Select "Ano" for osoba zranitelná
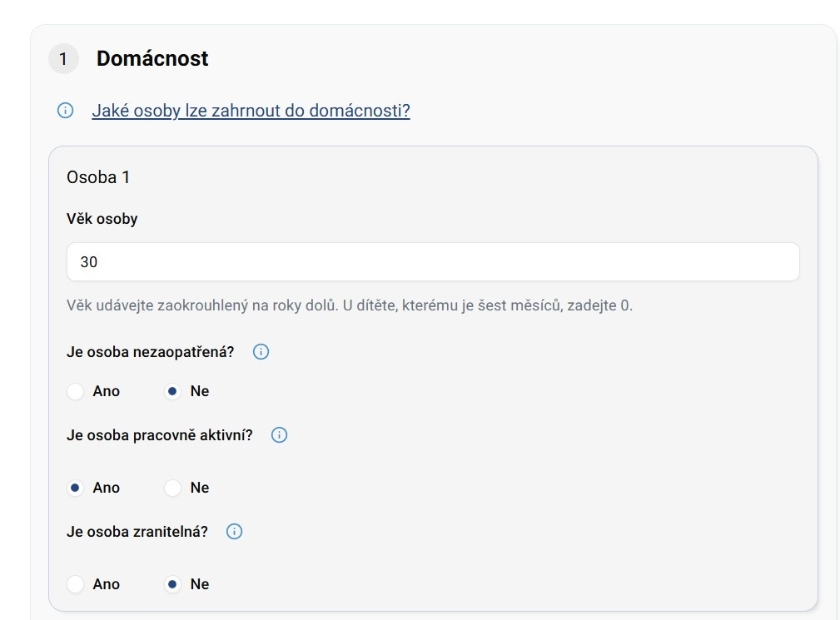The width and height of the screenshot is (840, 620). (x=76, y=584)
